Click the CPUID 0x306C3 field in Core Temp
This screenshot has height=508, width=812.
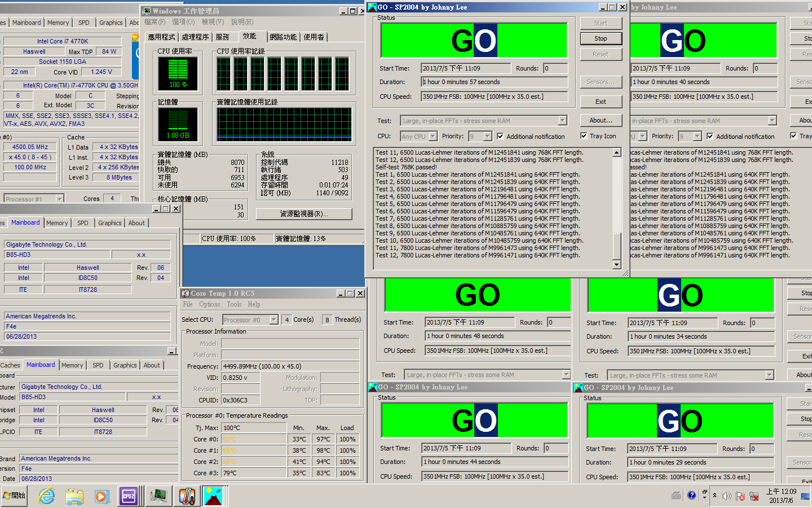[240, 400]
